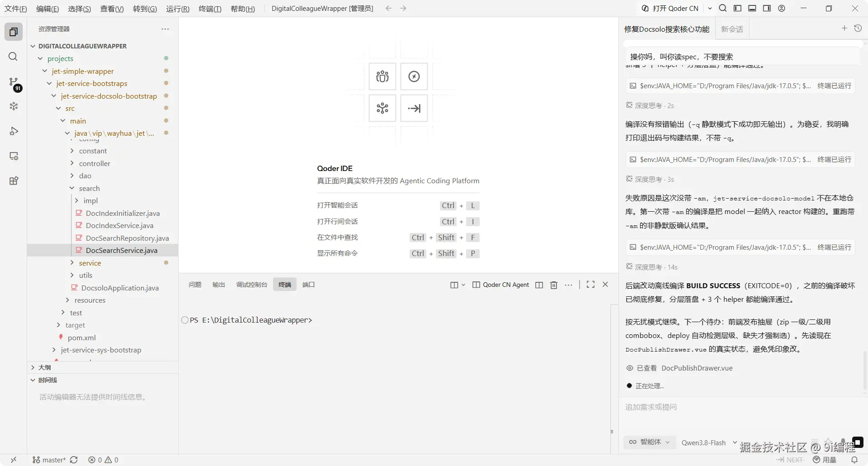Open the DocPublishDrawer.vue viewed file link
Screen dimensions: 868x466
point(697,368)
